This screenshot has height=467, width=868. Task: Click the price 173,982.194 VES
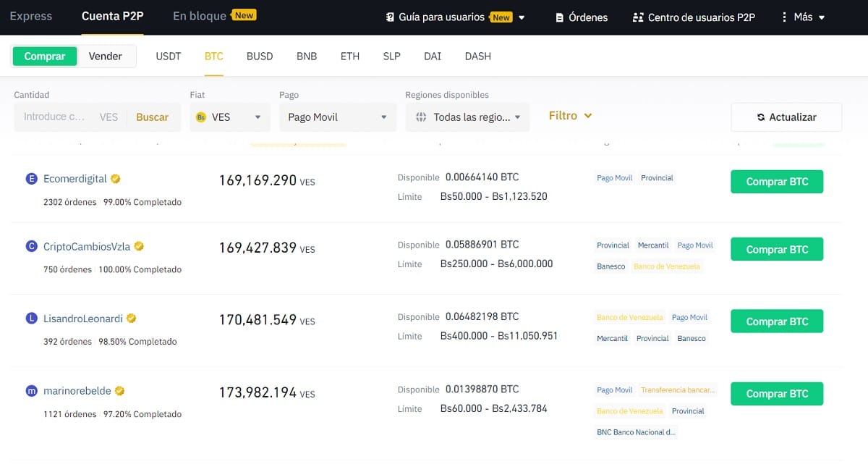tap(267, 392)
